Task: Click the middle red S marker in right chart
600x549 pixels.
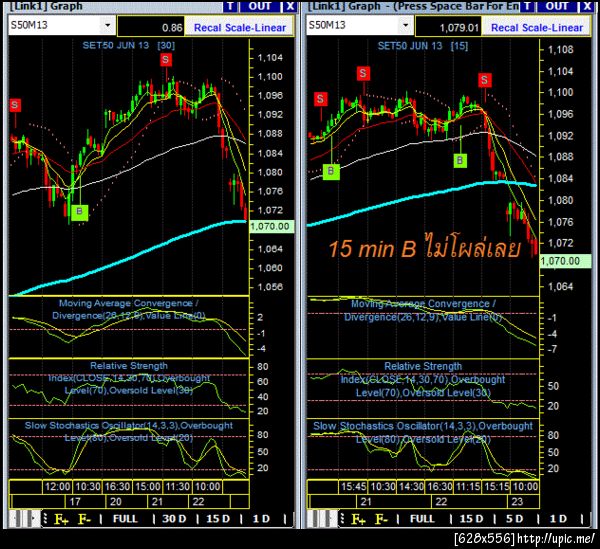Action: (x=363, y=73)
